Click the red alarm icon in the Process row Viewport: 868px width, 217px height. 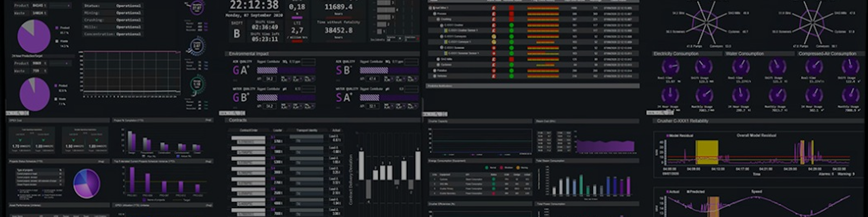click(494, 14)
